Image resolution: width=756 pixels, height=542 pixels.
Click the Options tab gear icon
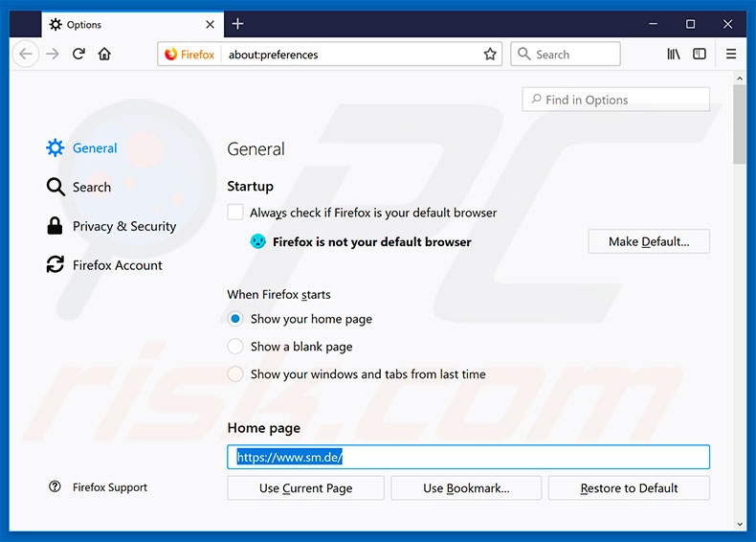click(x=56, y=24)
